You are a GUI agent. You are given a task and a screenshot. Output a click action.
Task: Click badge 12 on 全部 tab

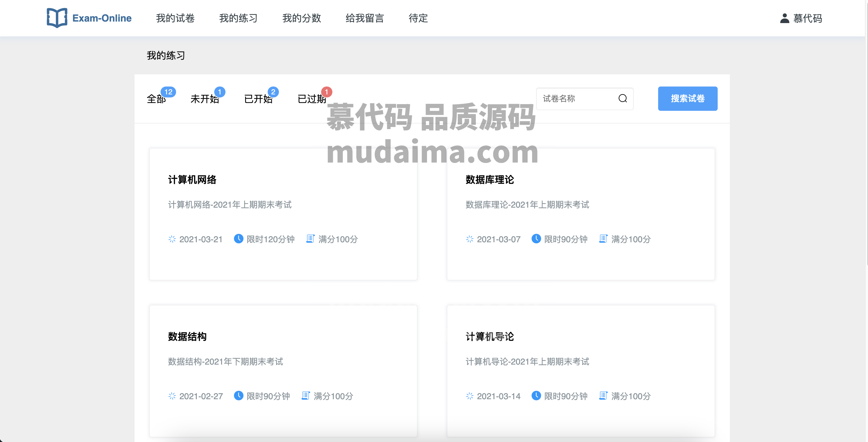click(x=168, y=92)
